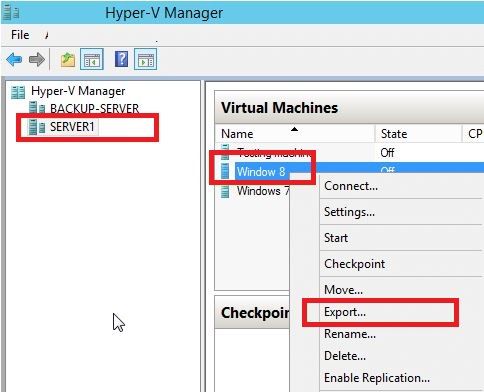Open Help with the question mark icon
The image size is (484, 392).
tap(121, 59)
